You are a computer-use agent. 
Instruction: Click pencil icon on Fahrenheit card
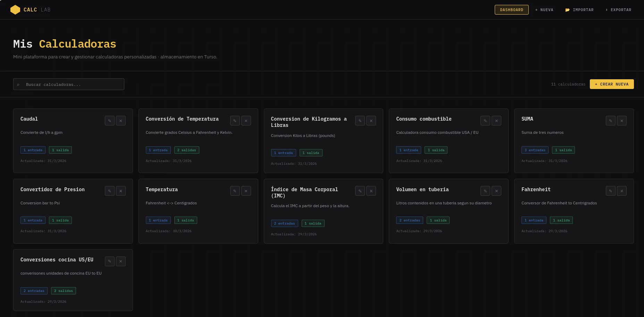[611, 191]
